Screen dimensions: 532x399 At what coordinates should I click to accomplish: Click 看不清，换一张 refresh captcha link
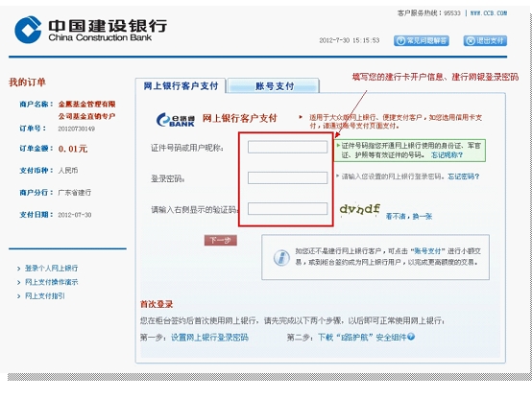tap(409, 216)
